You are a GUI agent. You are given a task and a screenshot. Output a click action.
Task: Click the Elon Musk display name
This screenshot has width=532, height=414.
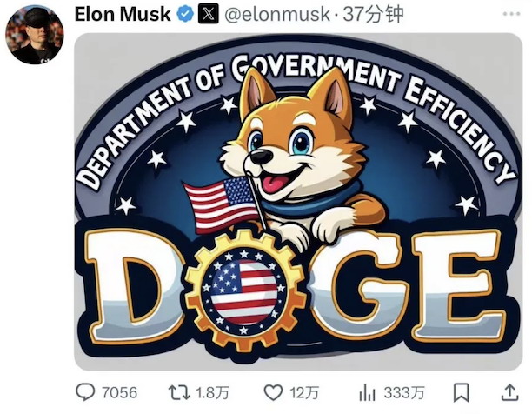[x=123, y=14]
